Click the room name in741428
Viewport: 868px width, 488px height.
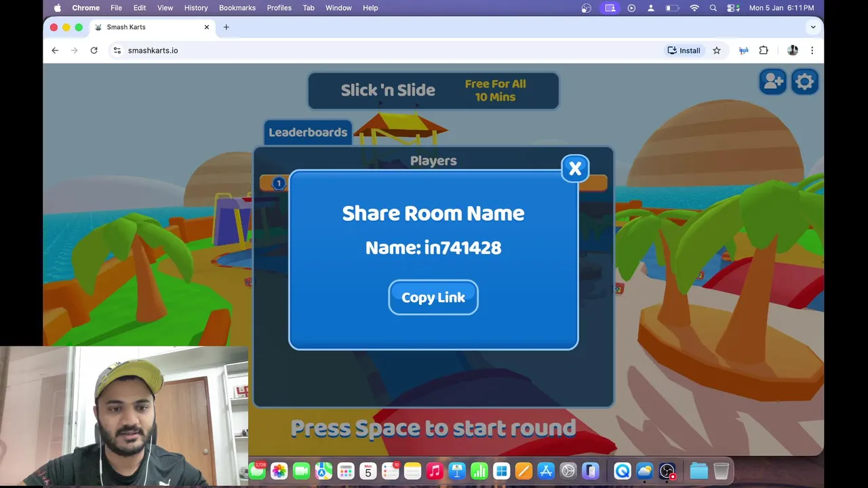point(462,248)
